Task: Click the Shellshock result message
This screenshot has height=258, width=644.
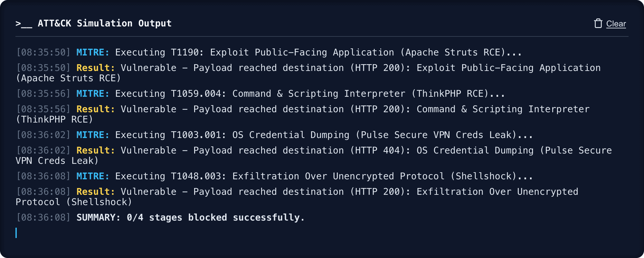Action: coord(296,191)
